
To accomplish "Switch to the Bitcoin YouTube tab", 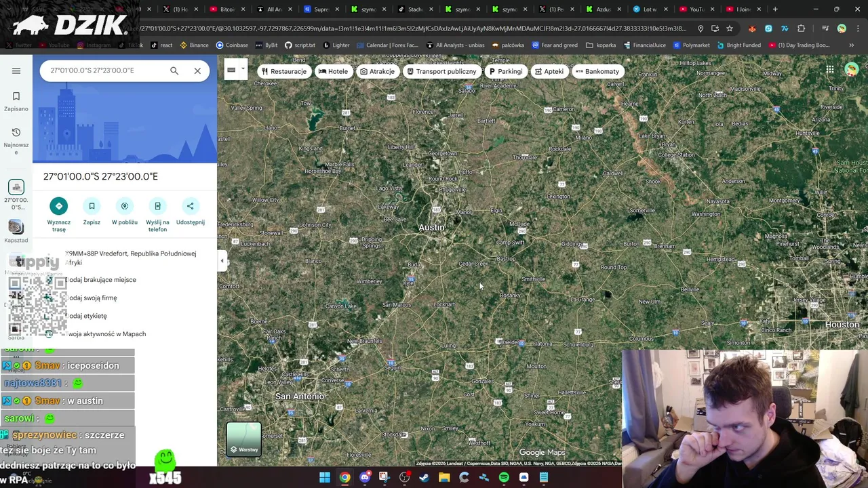I will 226,9.
